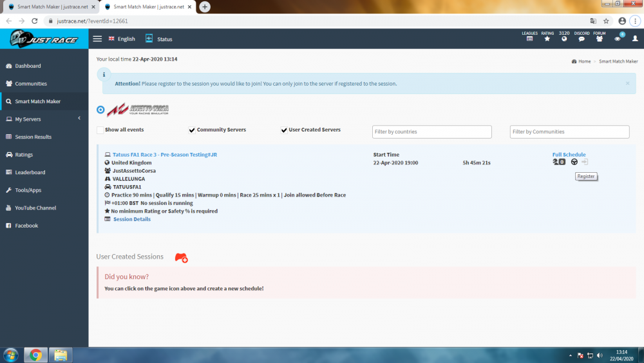Click the VALLELUNGA track name
The width and height of the screenshot is (644, 363).
[129, 179]
